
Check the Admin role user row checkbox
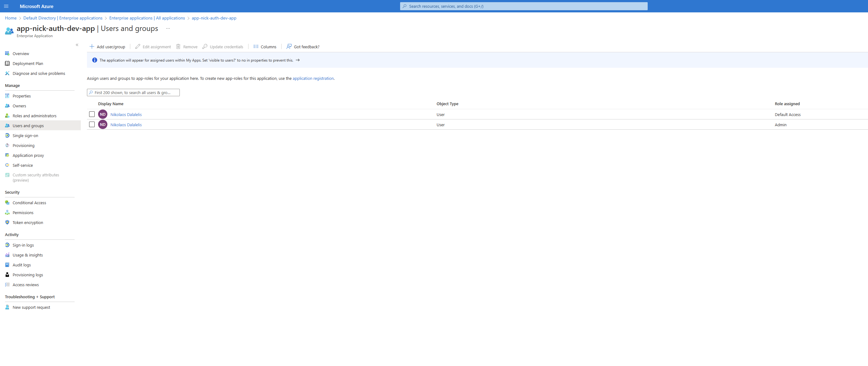coord(92,125)
